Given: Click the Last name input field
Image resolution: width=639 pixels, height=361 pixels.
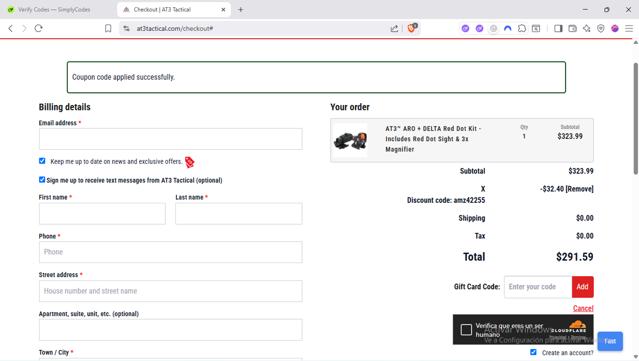Looking at the screenshot, I should coord(239,214).
